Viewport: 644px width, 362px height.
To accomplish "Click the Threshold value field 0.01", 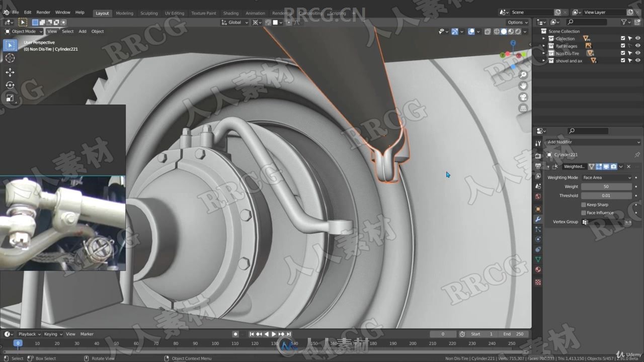I will coord(606,196).
